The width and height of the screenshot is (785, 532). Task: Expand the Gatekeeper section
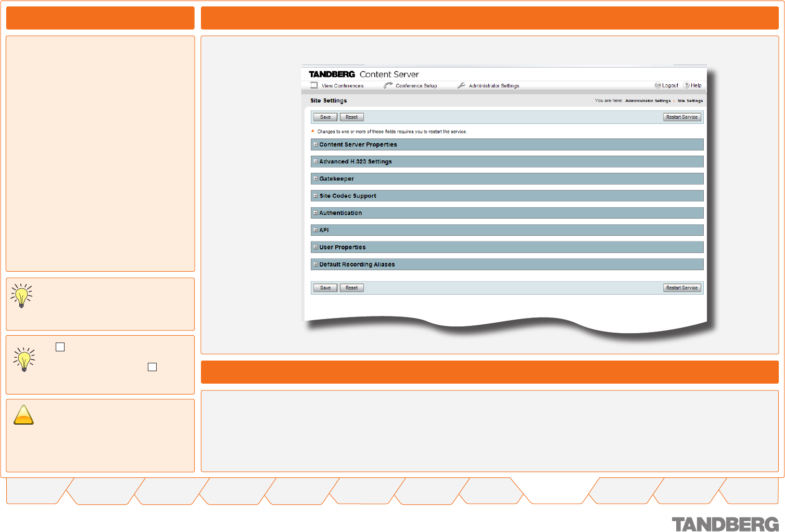[x=315, y=179]
